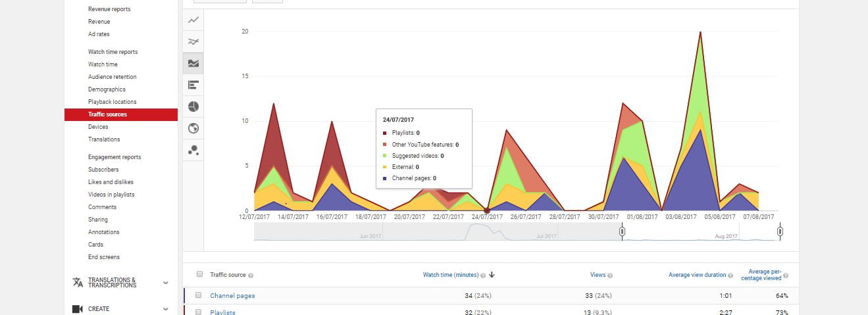Check the Channel pages row checkbox
The image size is (868, 315).
198,295
